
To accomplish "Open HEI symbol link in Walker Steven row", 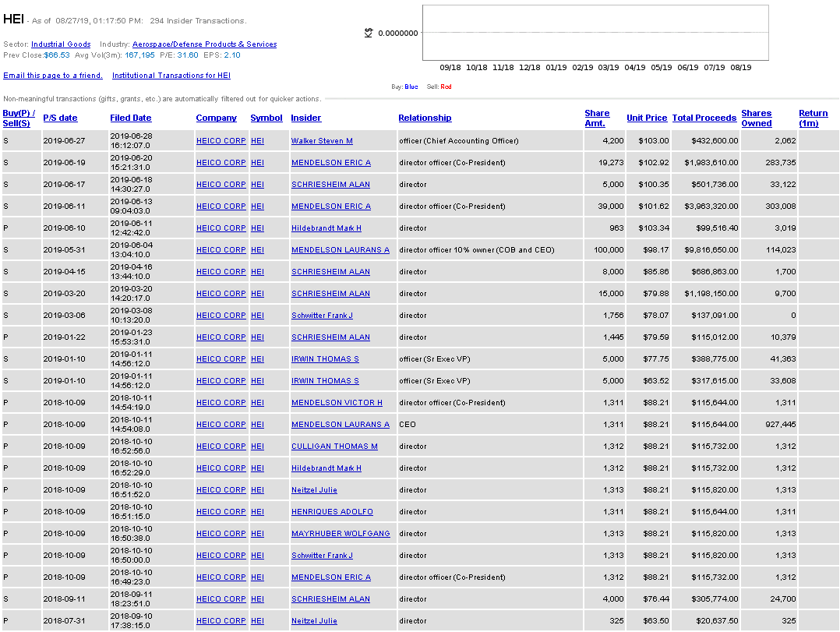I will click(257, 141).
